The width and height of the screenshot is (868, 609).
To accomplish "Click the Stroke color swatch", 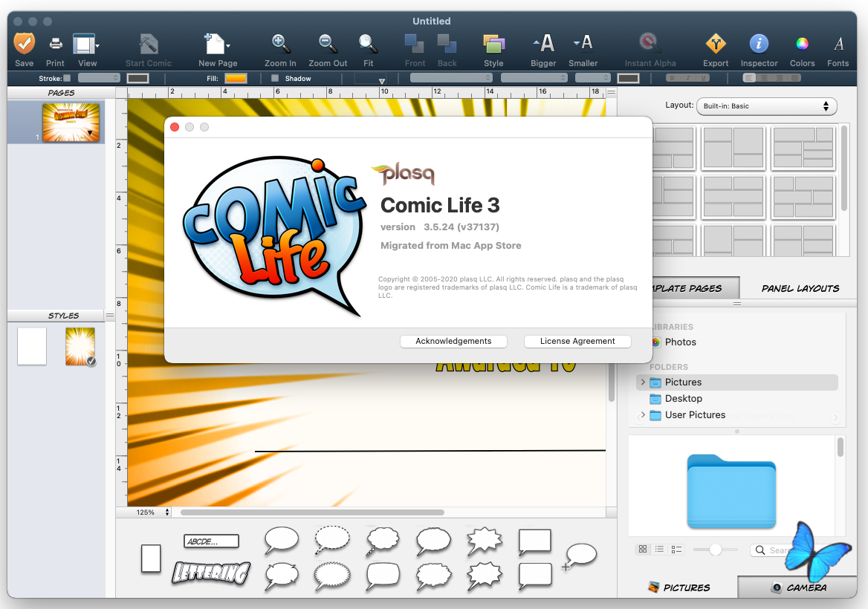I will coord(137,78).
